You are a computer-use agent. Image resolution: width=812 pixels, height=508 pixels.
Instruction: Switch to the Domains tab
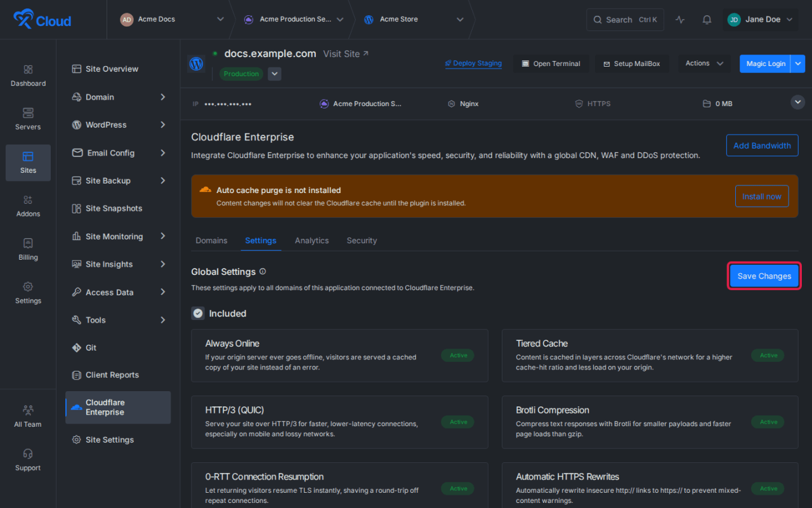tap(211, 241)
